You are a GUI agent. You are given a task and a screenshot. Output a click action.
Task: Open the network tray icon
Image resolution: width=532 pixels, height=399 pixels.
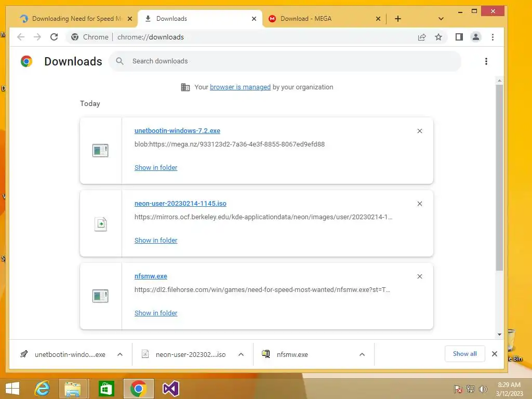click(x=471, y=389)
